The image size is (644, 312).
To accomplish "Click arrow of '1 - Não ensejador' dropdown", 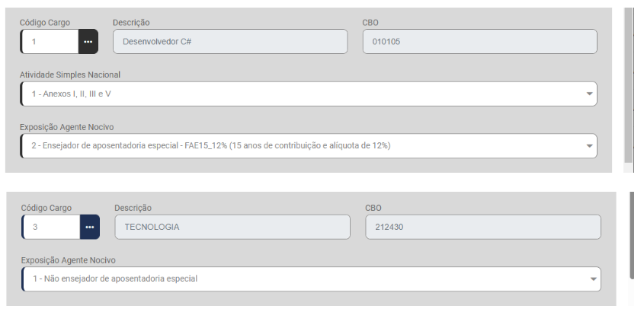I will (x=592, y=279).
